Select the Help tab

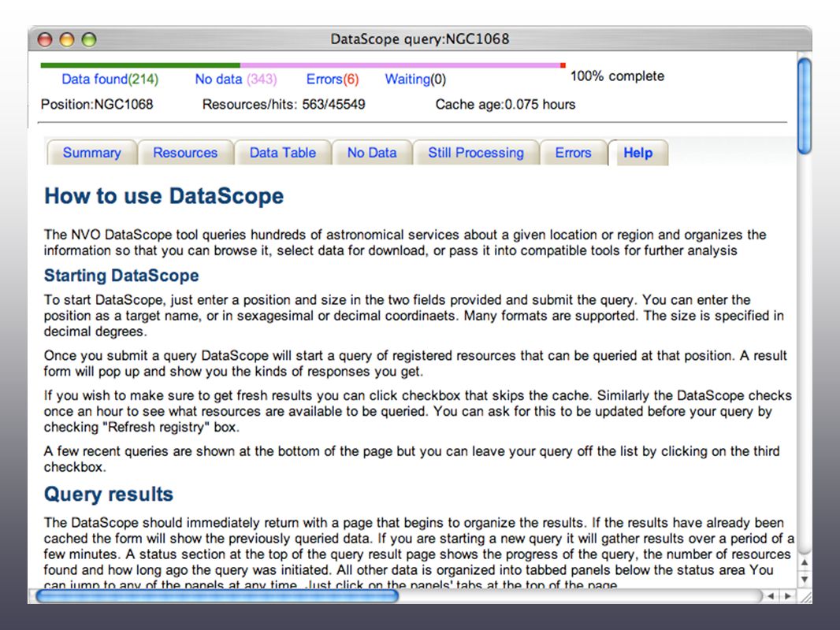[x=638, y=153]
